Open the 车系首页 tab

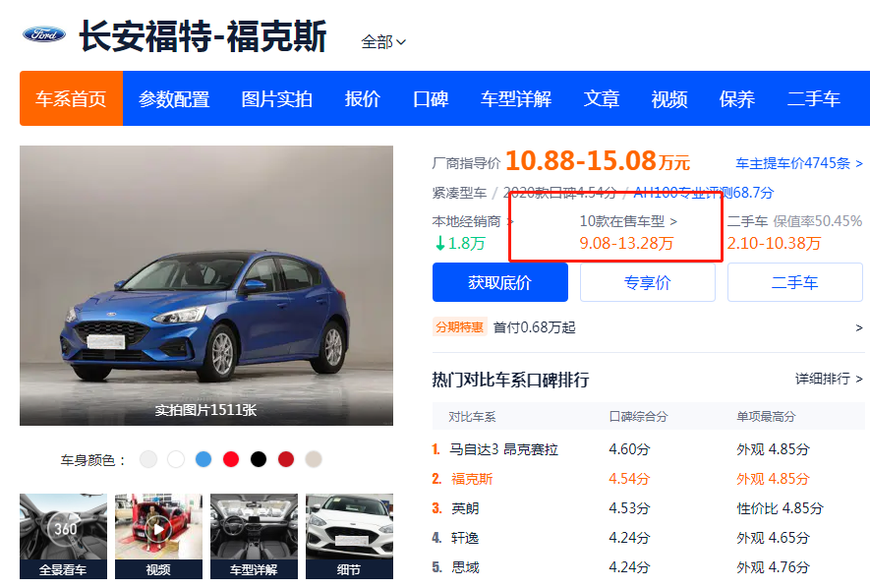(x=71, y=98)
